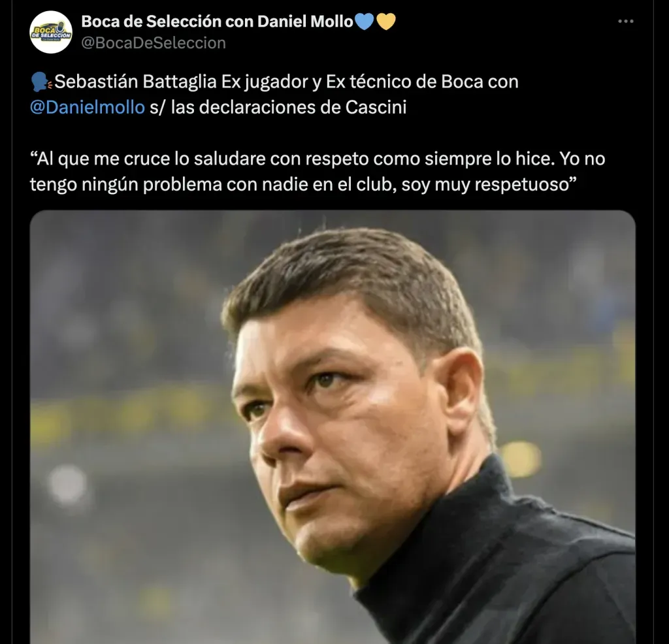Click the display name Boca de Selección con Daniel Mollo
The image size is (669, 644).
pyautogui.click(x=217, y=22)
